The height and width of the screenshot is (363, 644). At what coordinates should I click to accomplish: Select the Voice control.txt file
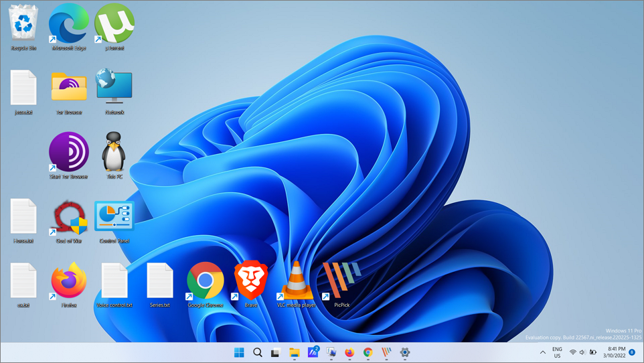pyautogui.click(x=114, y=281)
